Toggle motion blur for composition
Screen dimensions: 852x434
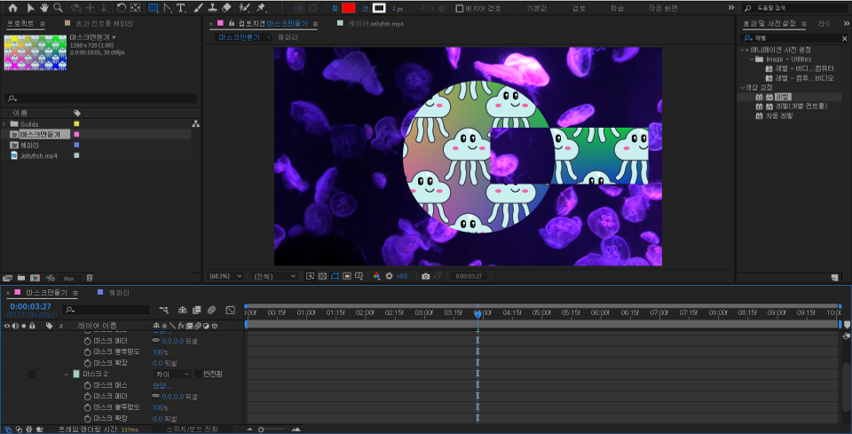212,310
